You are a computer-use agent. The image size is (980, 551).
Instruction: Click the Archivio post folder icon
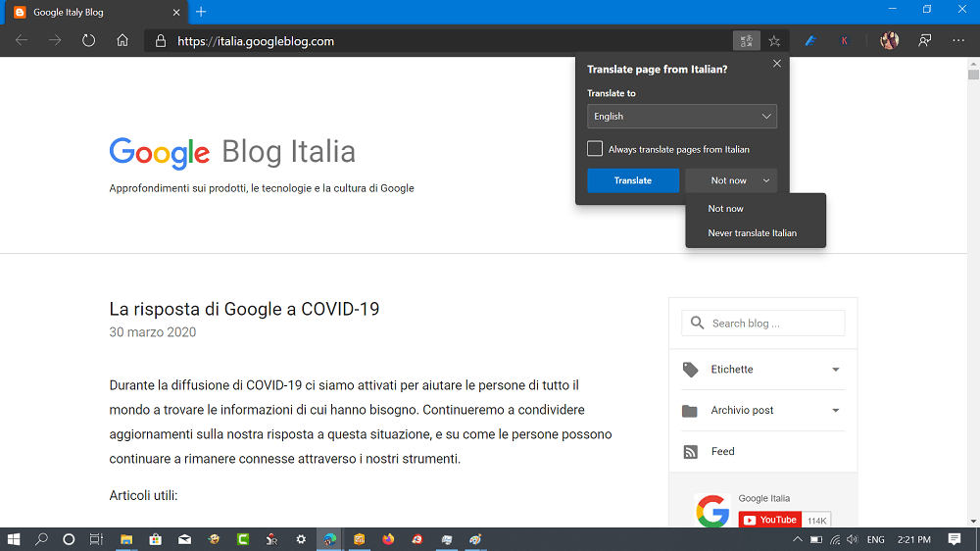(x=689, y=411)
